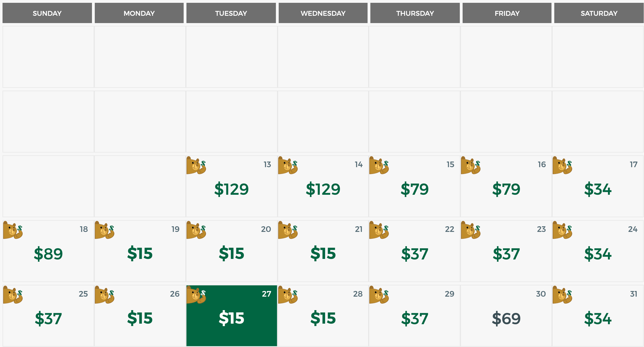The width and height of the screenshot is (644, 347).
Task: Click the bear deal icon on day 17
Action: (x=562, y=165)
